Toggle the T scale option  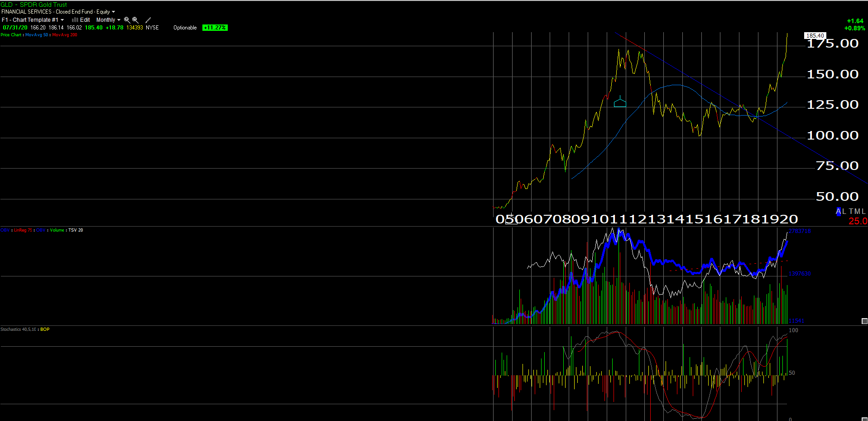pos(851,212)
